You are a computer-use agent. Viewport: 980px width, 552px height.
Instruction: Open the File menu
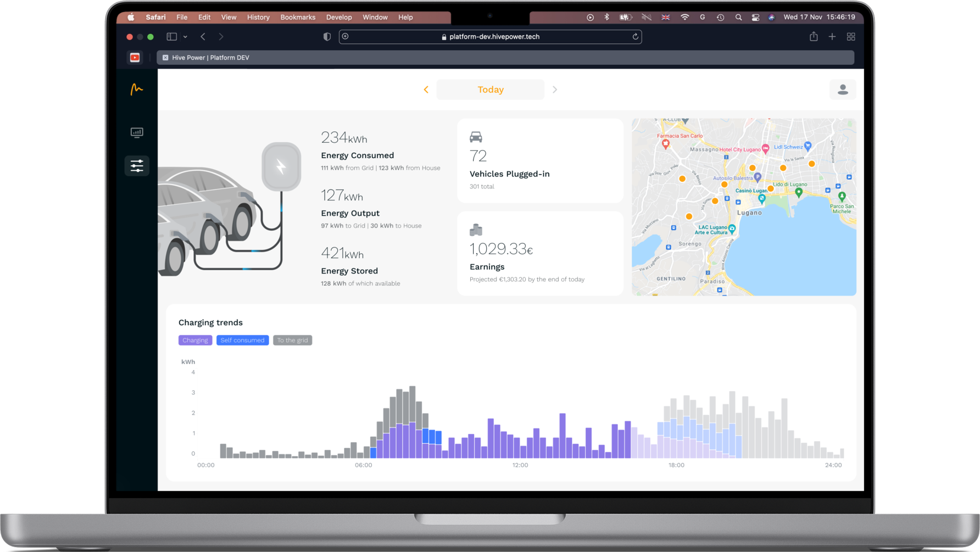182,17
